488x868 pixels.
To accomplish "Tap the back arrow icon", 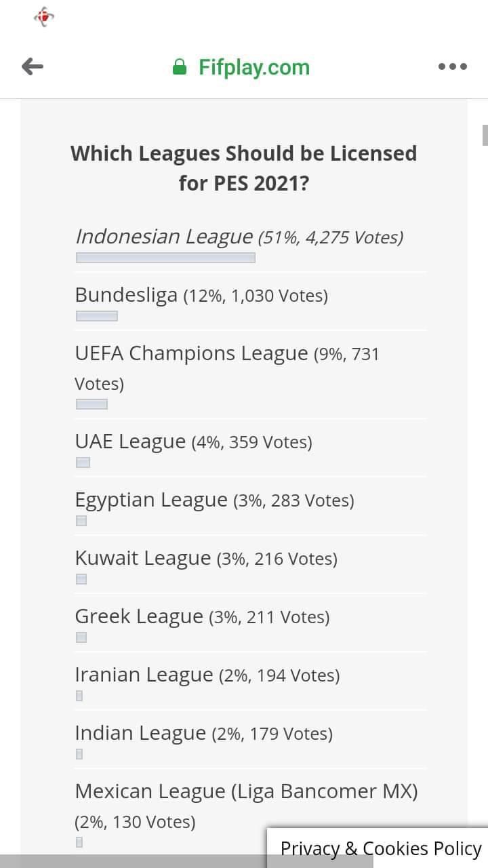I will [x=33, y=66].
